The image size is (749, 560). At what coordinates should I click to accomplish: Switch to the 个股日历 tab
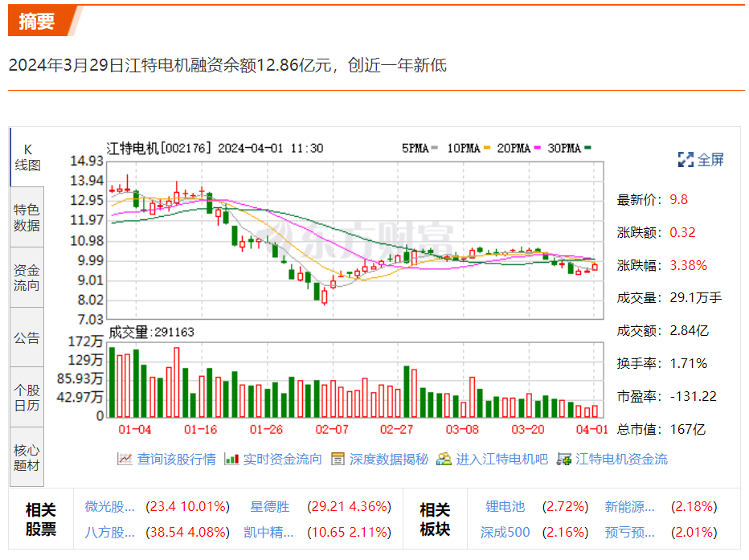click(x=27, y=397)
